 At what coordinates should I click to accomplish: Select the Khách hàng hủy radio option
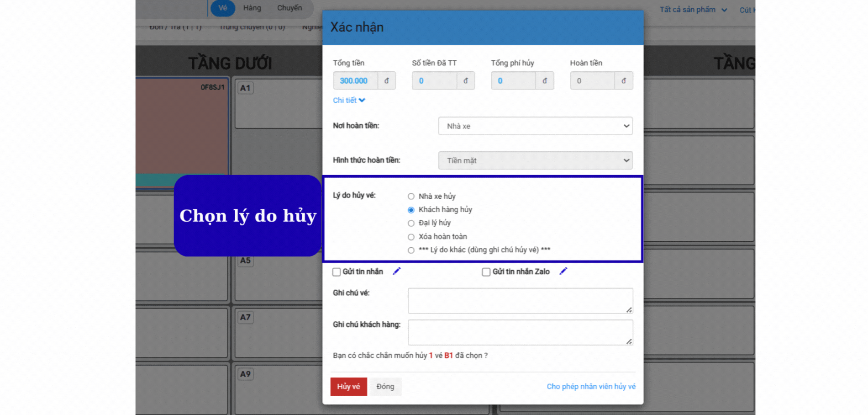[411, 210]
